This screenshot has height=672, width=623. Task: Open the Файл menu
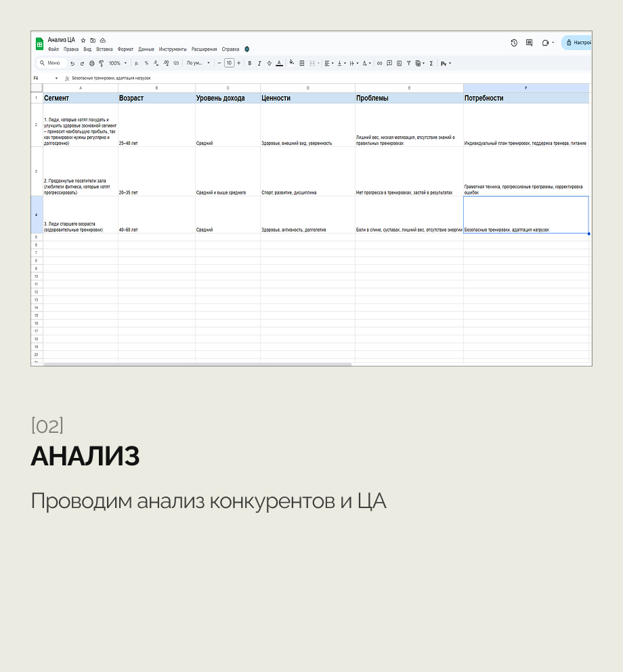pos(53,49)
